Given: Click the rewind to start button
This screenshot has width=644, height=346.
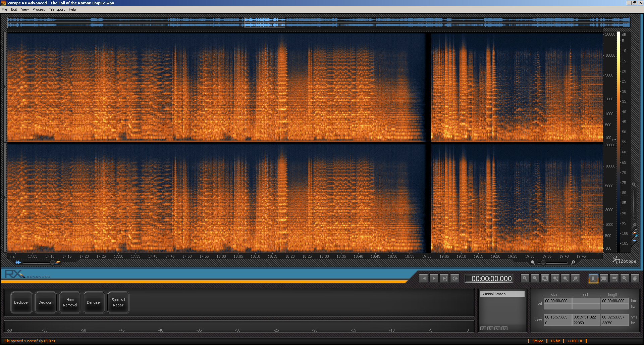Looking at the screenshot, I should click(x=424, y=279).
